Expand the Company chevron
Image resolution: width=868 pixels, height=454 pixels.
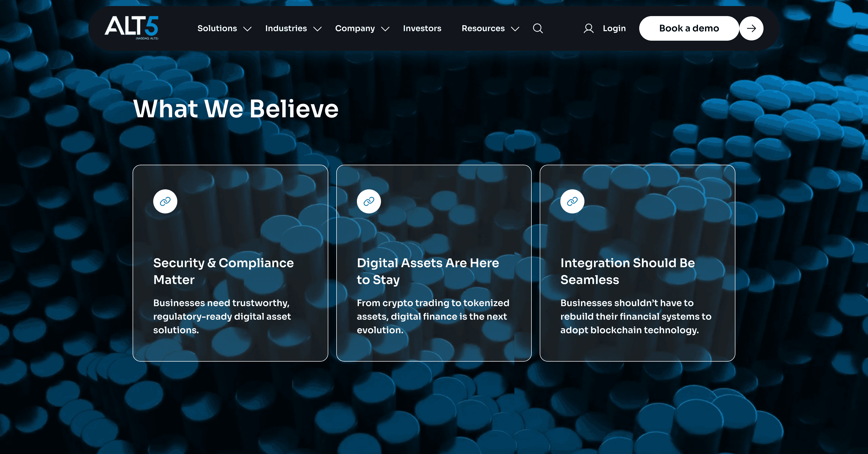pyautogui.click(x=385, y=29)
